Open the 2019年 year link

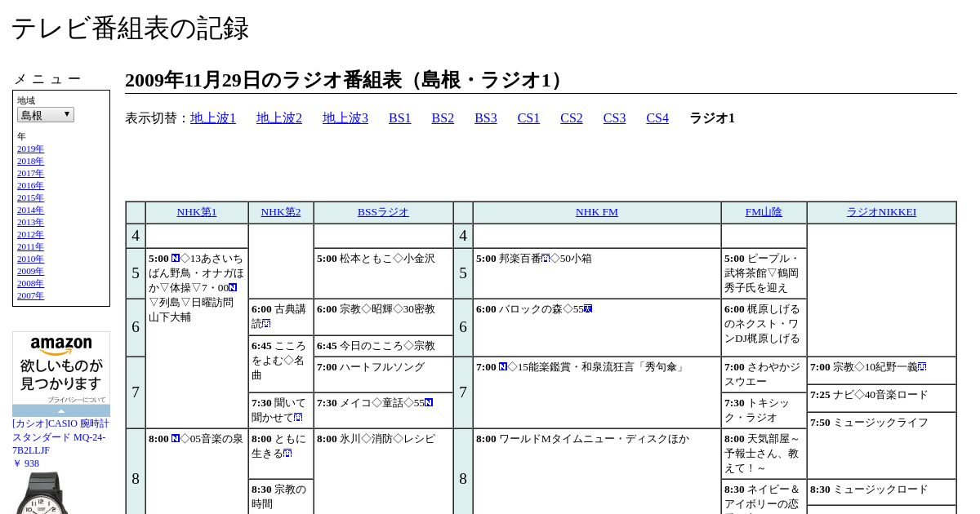30,148
